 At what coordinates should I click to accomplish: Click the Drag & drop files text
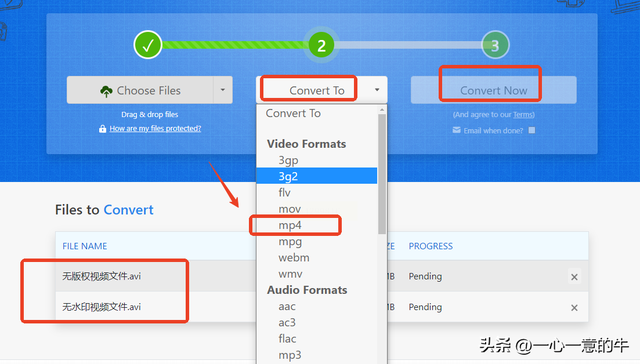click(149, 114)
